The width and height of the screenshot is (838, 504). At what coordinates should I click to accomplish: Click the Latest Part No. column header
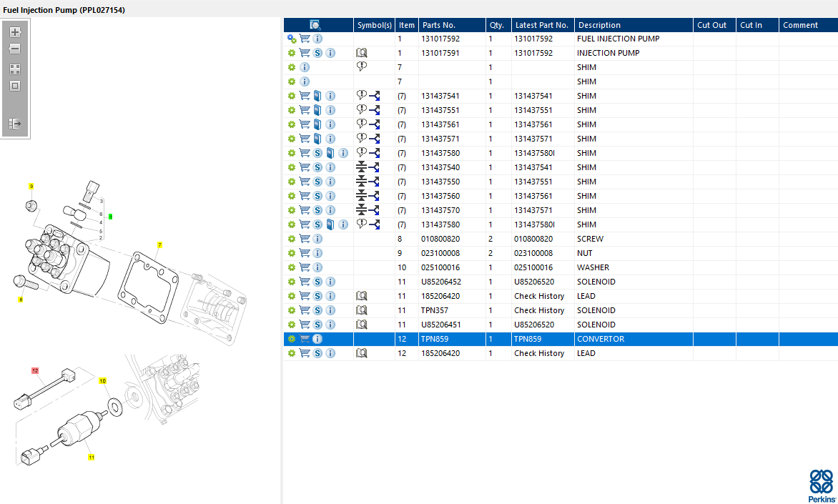541,25
